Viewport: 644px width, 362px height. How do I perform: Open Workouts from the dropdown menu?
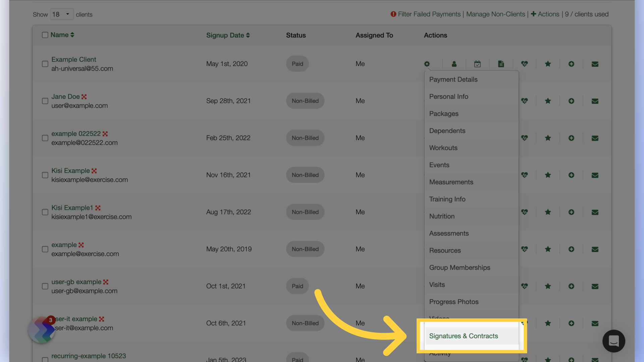(x=471, y=148)
